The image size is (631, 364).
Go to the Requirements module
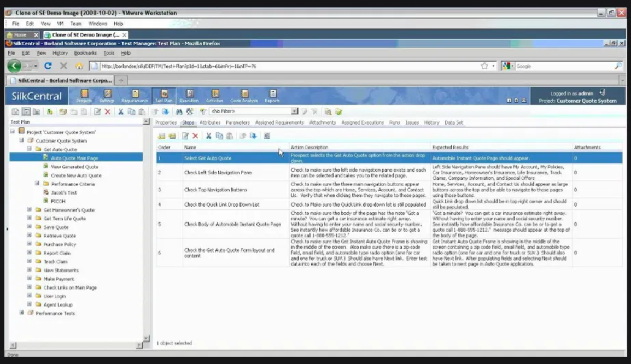(135, 96)
